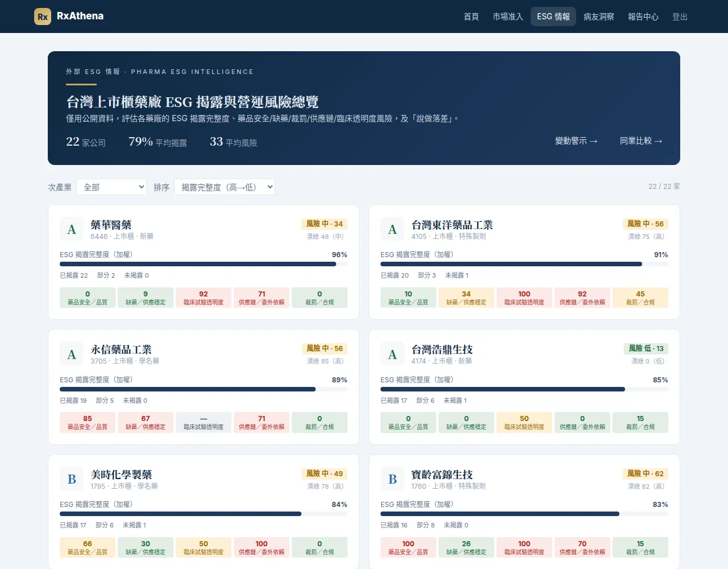Click the 已揭露 22 text under 藥華醫藥

[74, 275]
